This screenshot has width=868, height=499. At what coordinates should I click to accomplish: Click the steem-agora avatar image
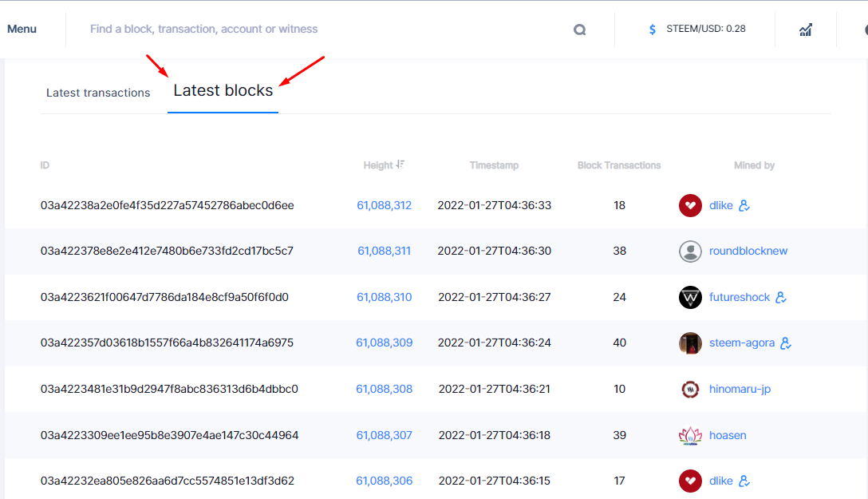690,343
